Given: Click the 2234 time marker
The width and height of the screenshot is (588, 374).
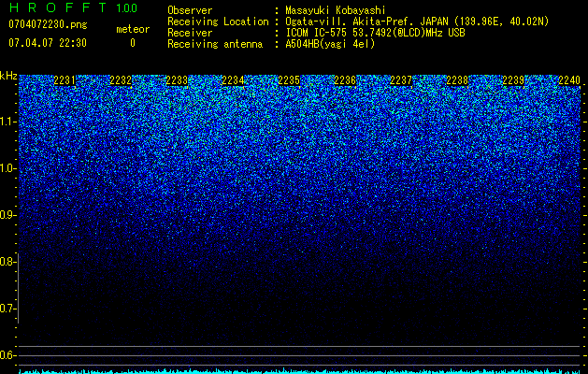Looking at the screenshot, I should pos(233,80).
